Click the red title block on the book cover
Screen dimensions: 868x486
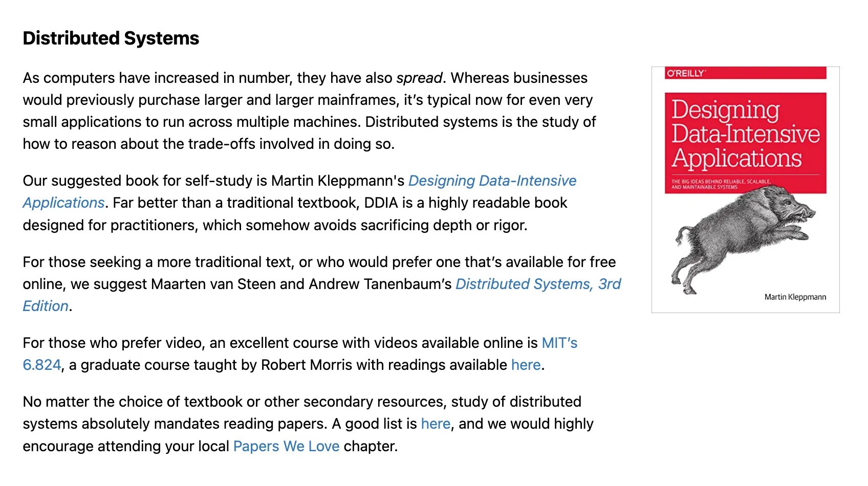pos(745,134)
